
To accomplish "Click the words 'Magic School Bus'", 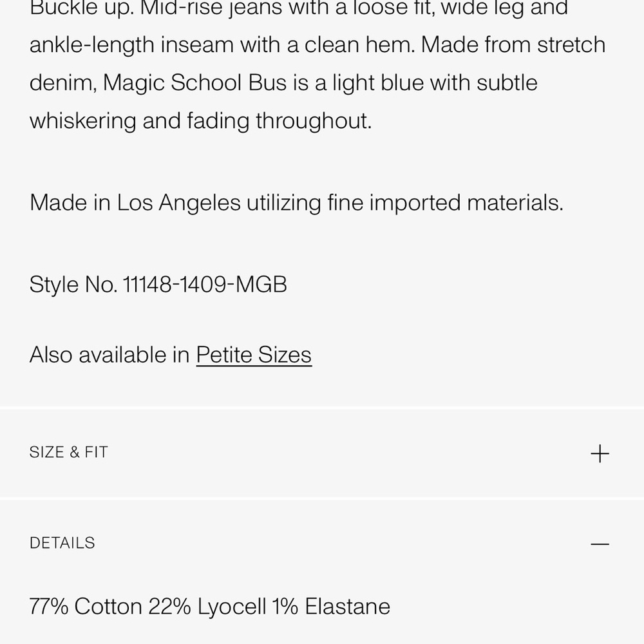I will pyautogui.click(x=194, y=82).
